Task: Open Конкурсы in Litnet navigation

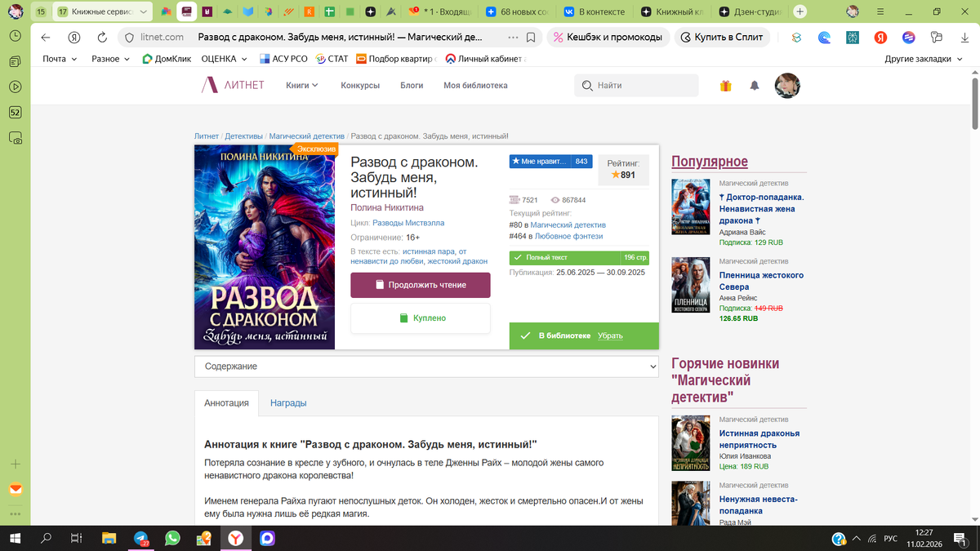Action: tap(360, 85)
